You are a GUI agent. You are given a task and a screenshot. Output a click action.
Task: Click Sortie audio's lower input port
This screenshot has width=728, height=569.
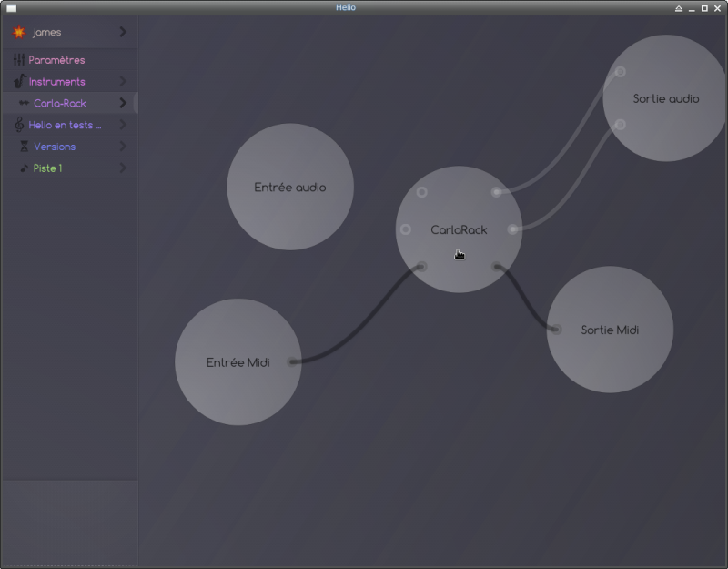point(620,125)
